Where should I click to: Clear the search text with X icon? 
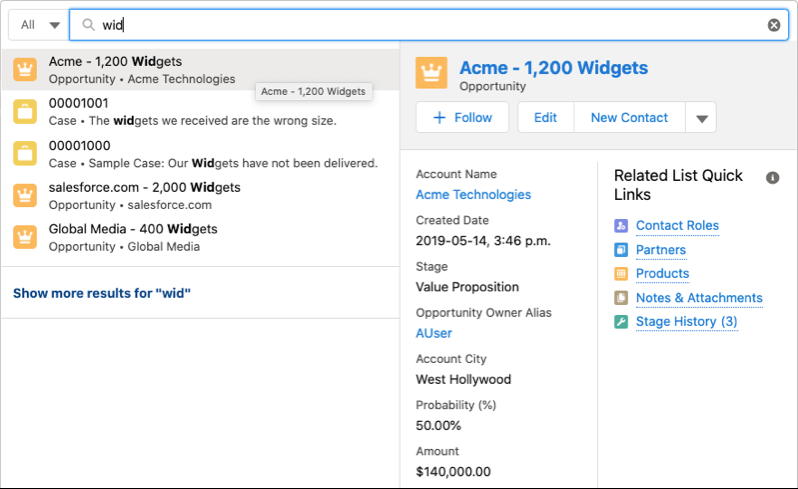tap(774, 25)
